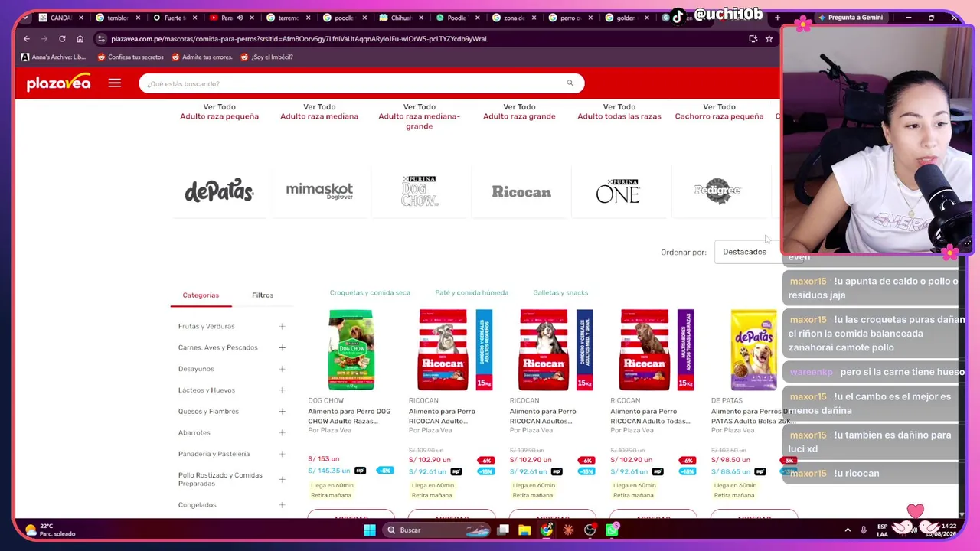Switch to the zona de browser tab
Image resolution: width=980 pixels, height=551 pixels.
513,18
